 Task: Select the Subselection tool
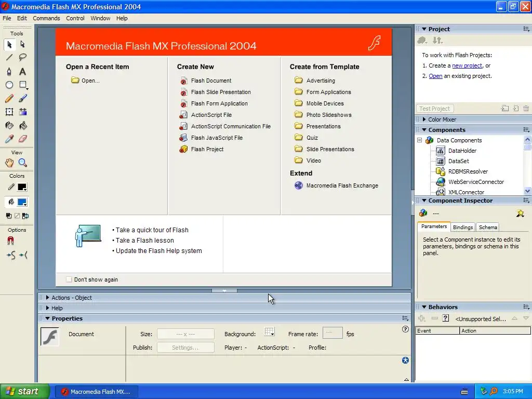coord(23,45)
